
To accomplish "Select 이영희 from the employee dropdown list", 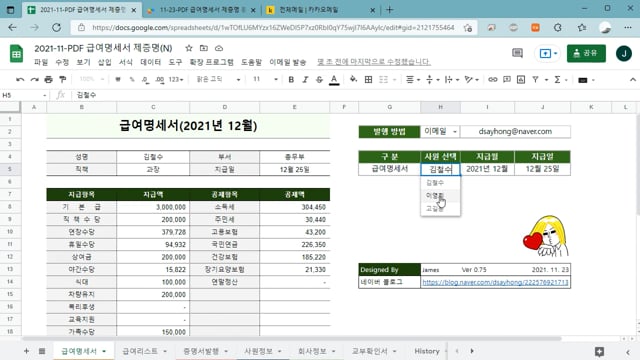I will (440, 196).
